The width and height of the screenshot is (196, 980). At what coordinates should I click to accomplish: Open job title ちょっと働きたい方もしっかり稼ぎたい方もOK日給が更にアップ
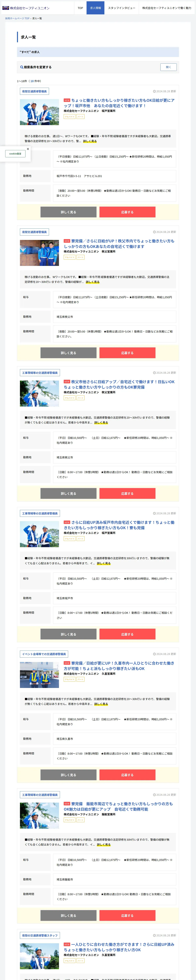coord(119,103)
